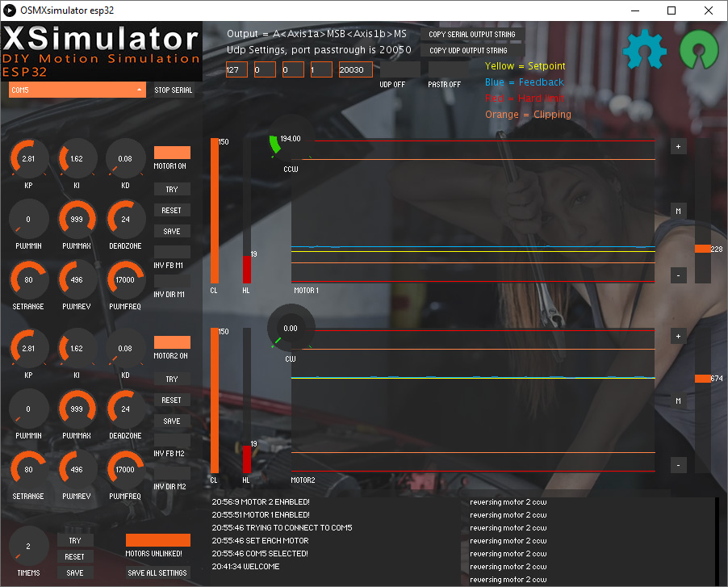Click COPY SERIAL OUTPUT STRING button
Viewport: 728px width, 587px height.
coord(473,34)
